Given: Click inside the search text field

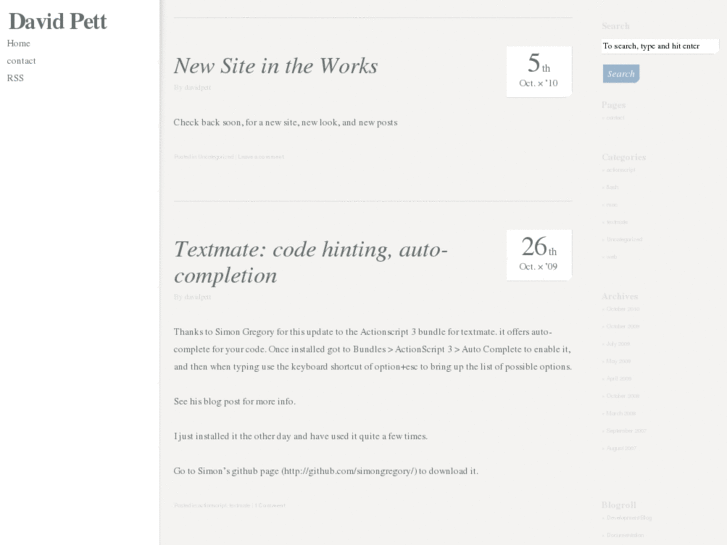Looking at the screenshot, I should (x=660, y=46).
